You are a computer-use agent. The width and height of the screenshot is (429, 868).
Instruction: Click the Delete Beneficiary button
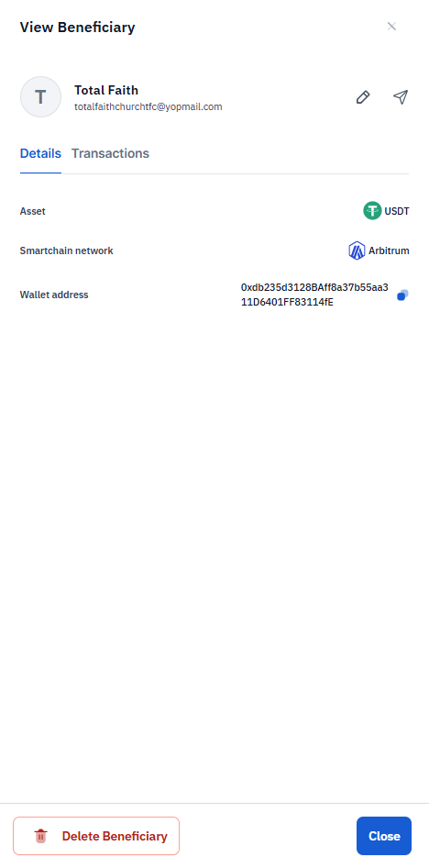pyautogui.click(x=96, y=836)
